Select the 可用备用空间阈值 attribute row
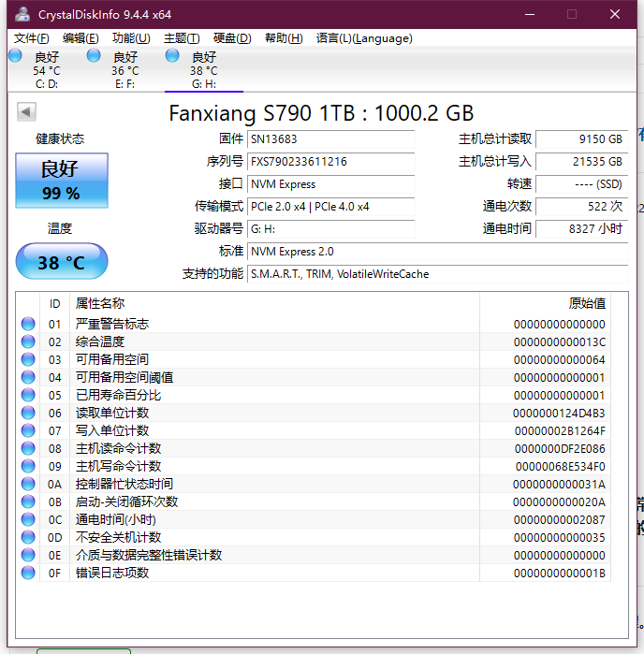This screenshot has height=654, width=644. pos(313,377)
